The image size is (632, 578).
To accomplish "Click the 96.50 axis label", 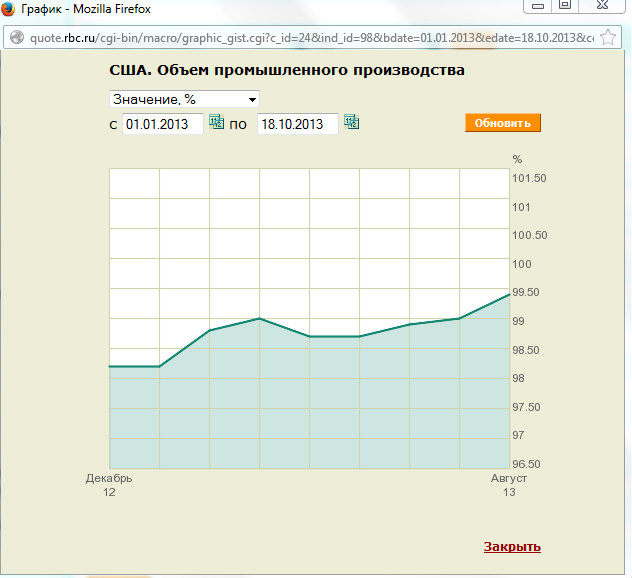I will coord(526,464).
